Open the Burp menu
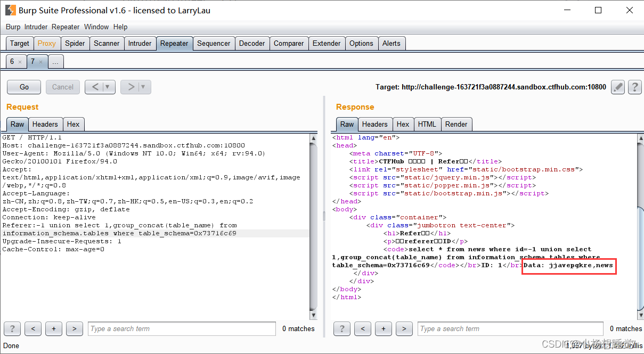Screen dimensions: 644x354 coord(13,27)
